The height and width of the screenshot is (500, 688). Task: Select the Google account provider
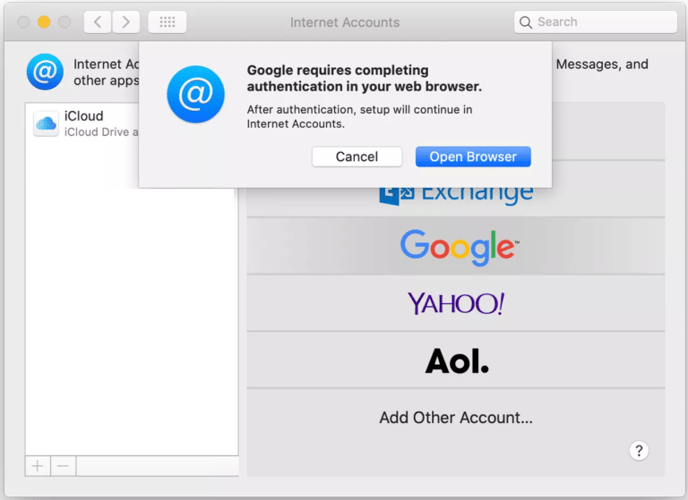(456, 246)
